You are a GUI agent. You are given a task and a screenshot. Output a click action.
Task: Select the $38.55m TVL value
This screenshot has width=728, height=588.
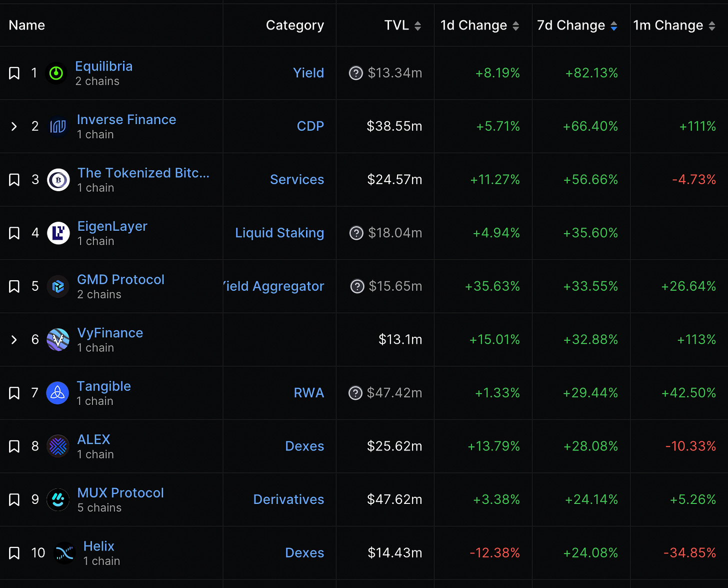394,126
